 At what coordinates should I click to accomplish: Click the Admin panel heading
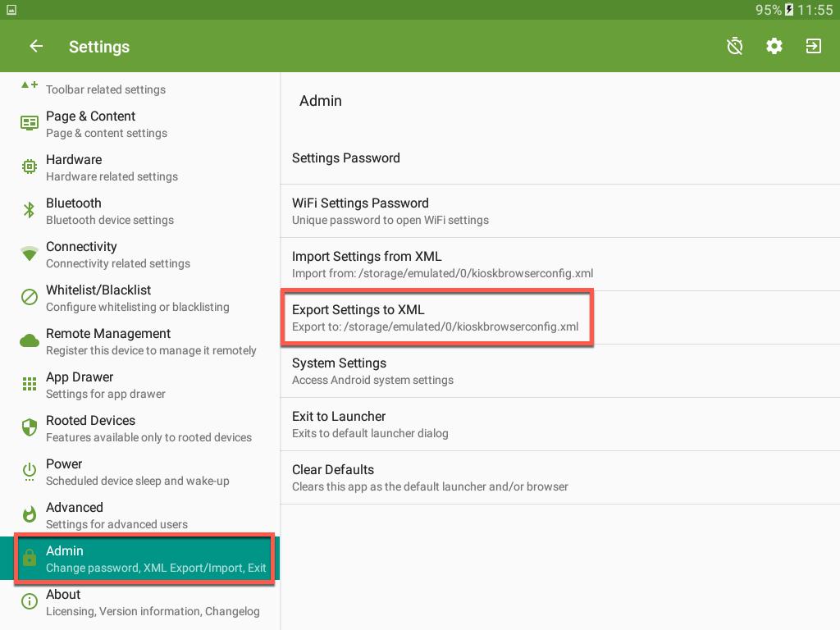pyautogui.click(x=321, y=101)
